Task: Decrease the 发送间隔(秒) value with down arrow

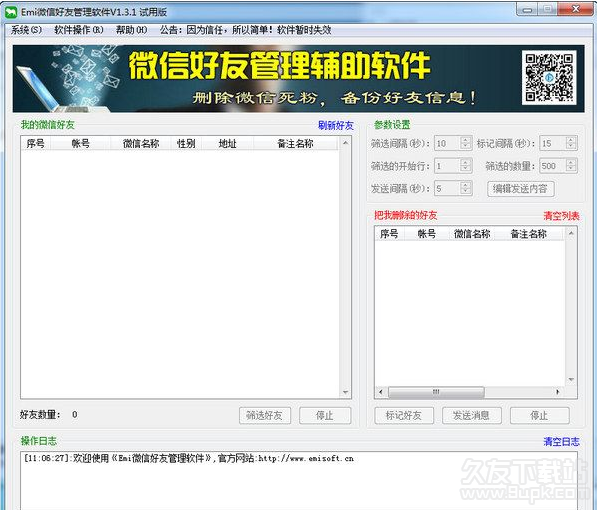Action: pyautogui.click(x=465, y=192)
